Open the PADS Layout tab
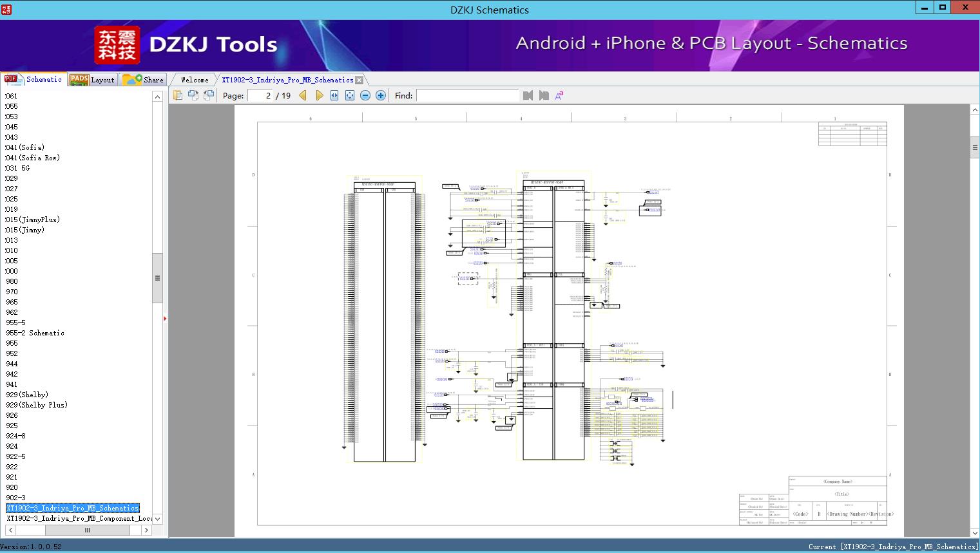 (92, 80)
